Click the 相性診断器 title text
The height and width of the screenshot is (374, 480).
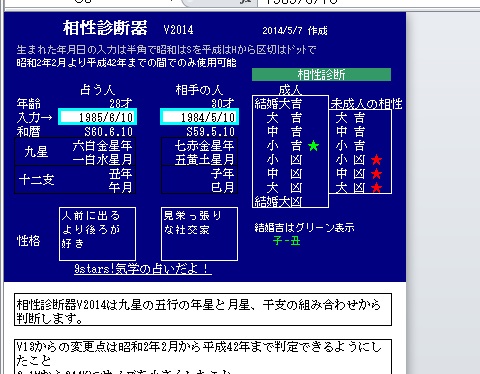pyautogui.click(x=105, y=28)
